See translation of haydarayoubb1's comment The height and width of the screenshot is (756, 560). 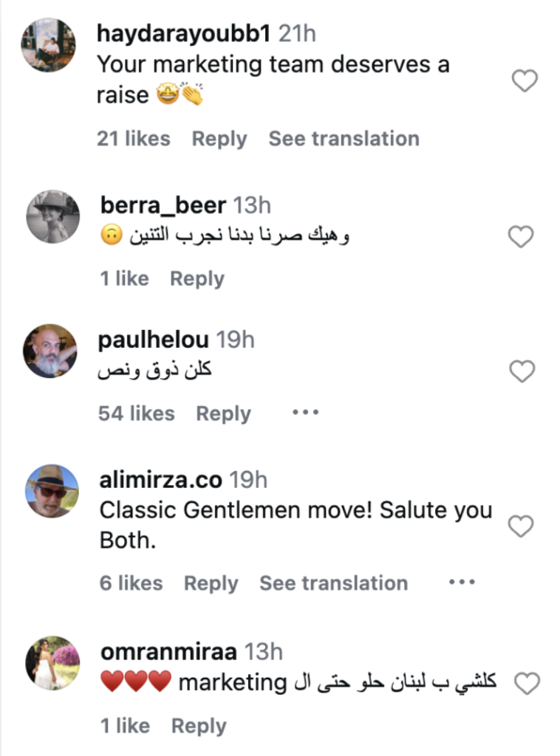[344, 139]
